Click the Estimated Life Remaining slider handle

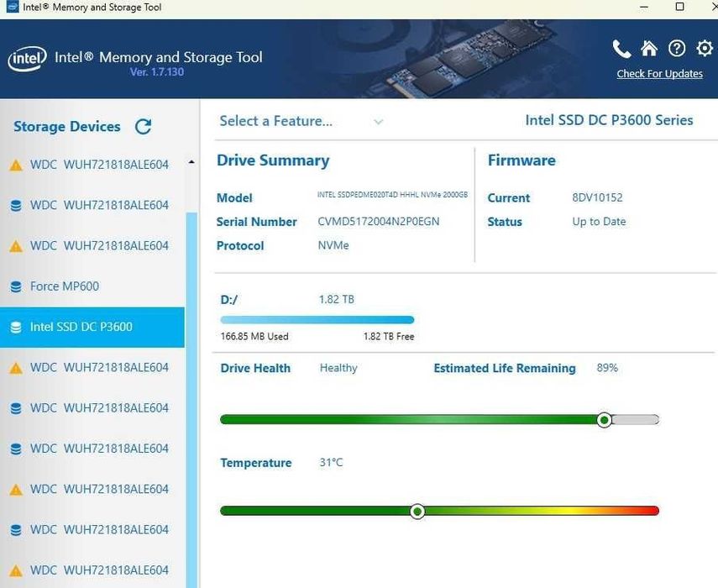coord(604,420)
